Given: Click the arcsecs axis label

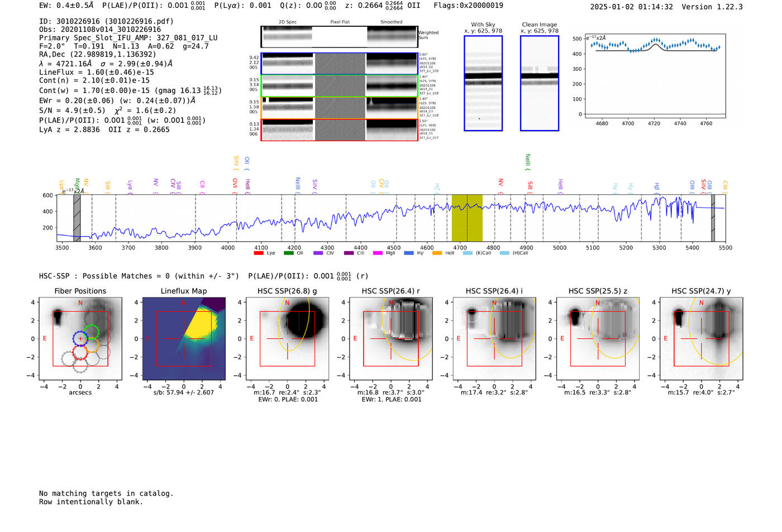Looking at the screenshot, I should 80,392.
